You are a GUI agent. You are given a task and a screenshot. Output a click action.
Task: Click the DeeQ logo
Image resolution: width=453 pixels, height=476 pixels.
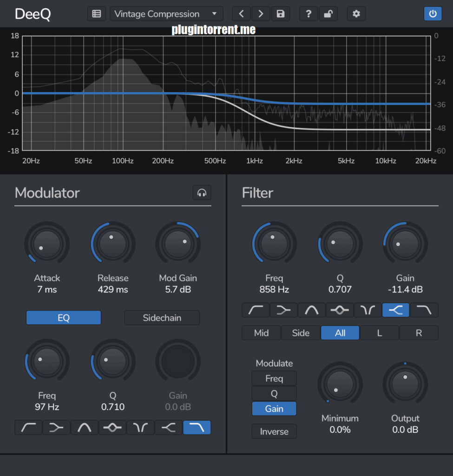pos(33,14)
